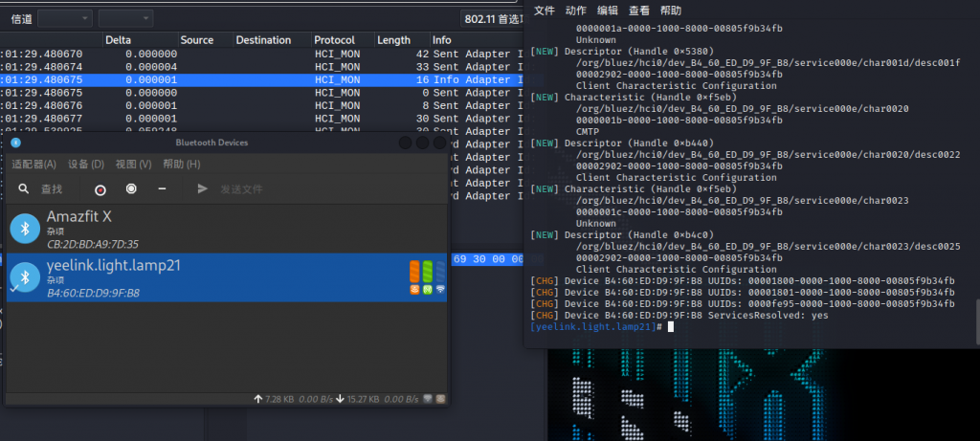The height and width of the screenshot is (441, 980).
Task: Select the packet row with length 8
Action: click(x=262, y=105)
